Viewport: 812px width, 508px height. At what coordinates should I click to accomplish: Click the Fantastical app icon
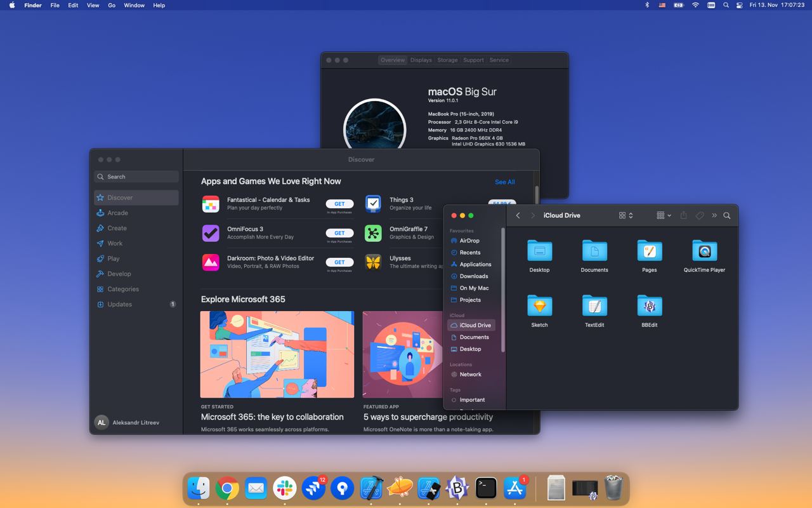click(211, 204)
